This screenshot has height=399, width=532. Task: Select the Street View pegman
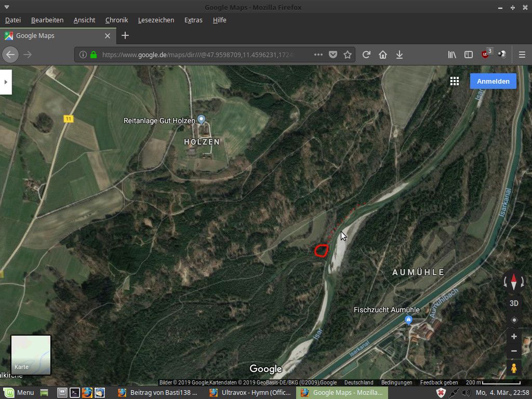click(x=514, y=368)
